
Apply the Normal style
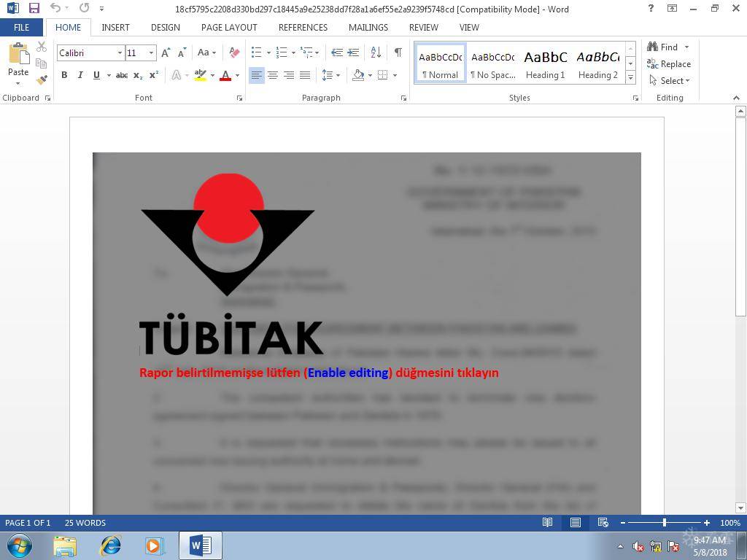click(x=440, y=64)
